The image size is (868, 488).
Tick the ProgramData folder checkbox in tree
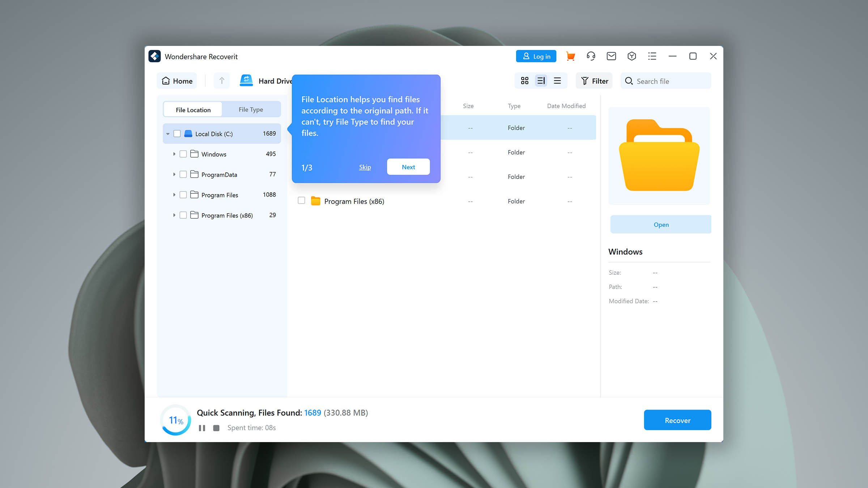[x=183, y=175]
